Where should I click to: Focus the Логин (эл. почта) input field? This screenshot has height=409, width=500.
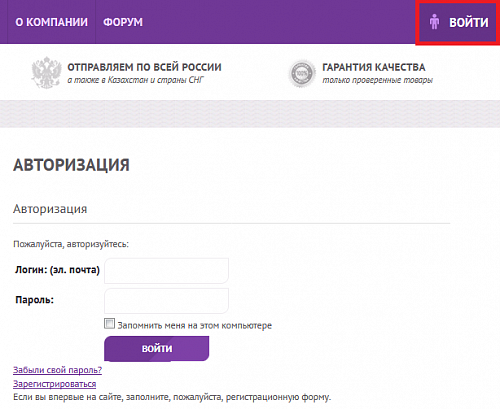coord(166,271)
